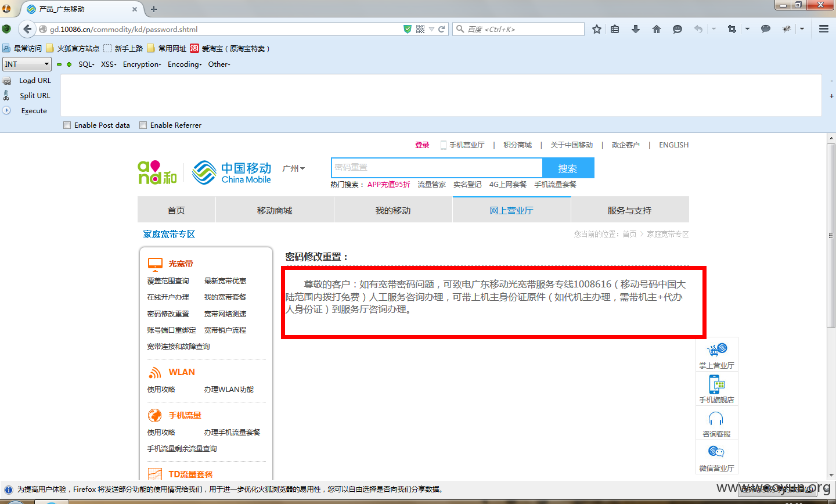The image size is (836, 504).
Task: Open the 最常访问 bookmarks folder
Action: 23,48
